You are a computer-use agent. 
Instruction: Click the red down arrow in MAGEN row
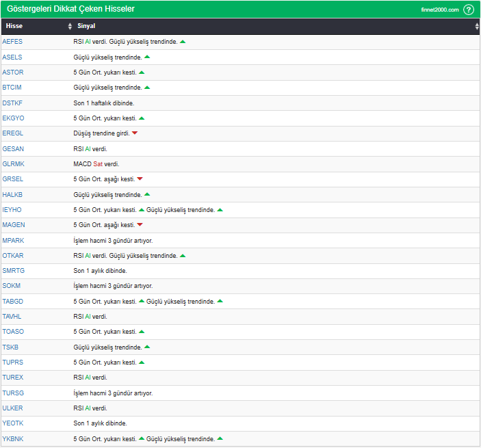point(140,225)
